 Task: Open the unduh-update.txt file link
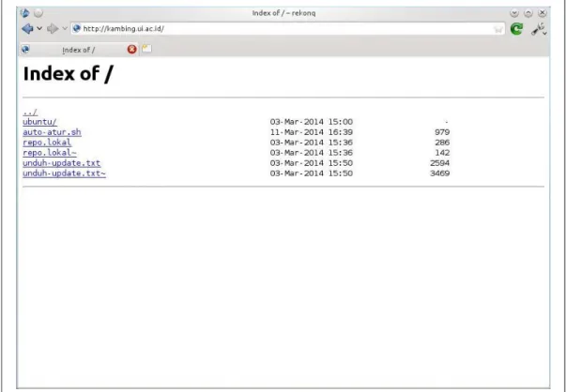[x=62, y=163]
